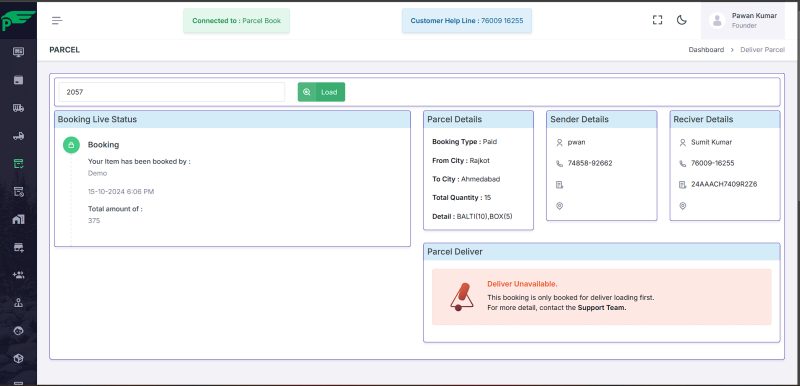Open the green deliver-parcel checklist sidebar icon

[18, 164]
